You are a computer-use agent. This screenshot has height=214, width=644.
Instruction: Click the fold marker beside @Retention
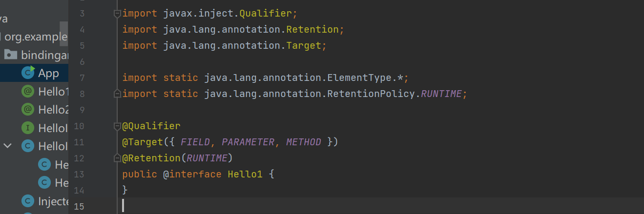117,158
